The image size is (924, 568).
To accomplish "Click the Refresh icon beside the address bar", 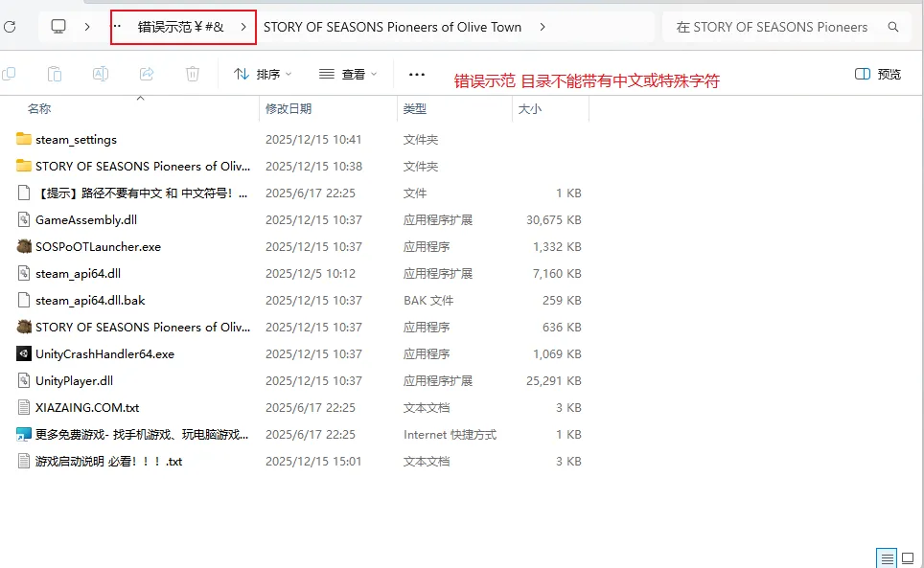I will pyautogui.click(x=11, y=27).
